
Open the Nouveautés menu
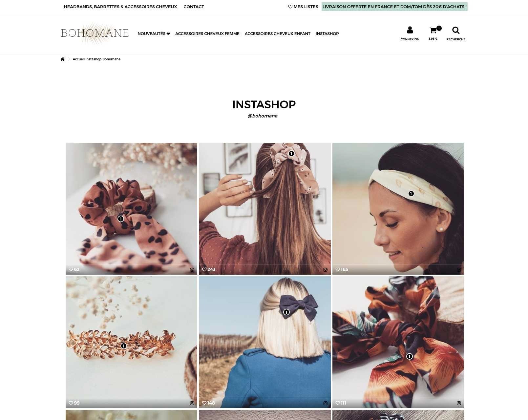click(154, 33)
